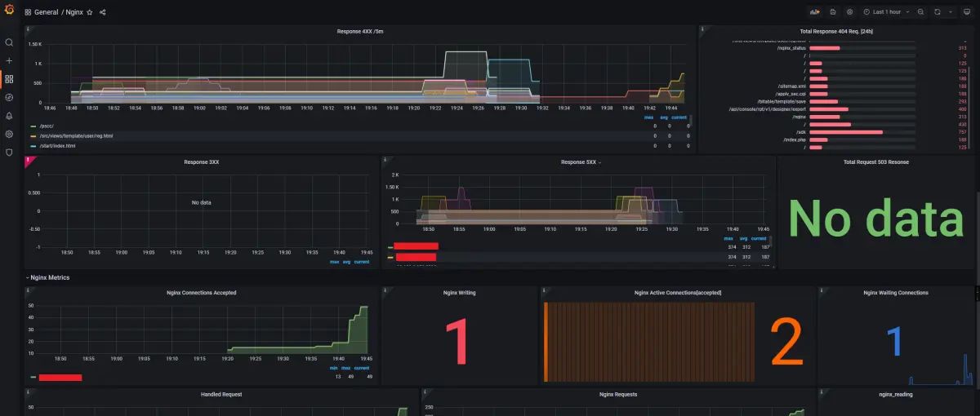Click the Response 4XX legend scrollbar
The image size is (980, 416).
click(x=692, y=120)
